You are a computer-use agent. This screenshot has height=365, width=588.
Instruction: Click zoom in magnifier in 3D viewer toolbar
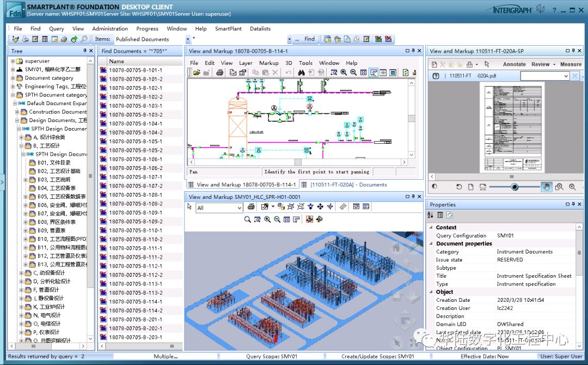click(267, 219)
